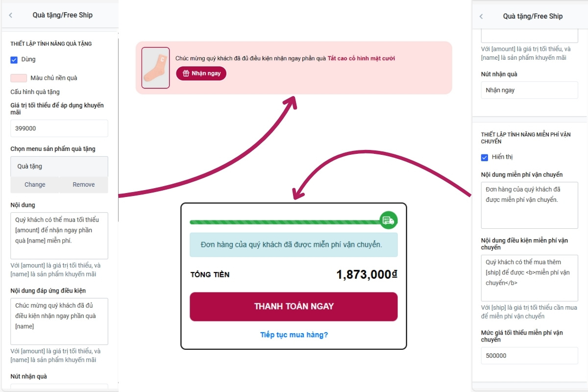This screenshot has width=588, height=392.
Task: Click the free shipping condition textarea
Action: click(x=529, y=277)
